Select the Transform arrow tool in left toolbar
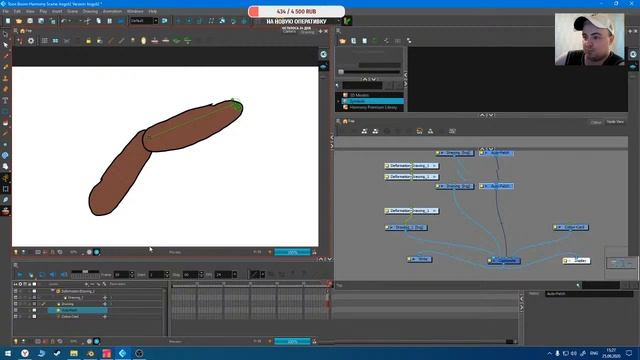Image resolution: width=640 pixels, height=360 pixels. click(5, 44)
